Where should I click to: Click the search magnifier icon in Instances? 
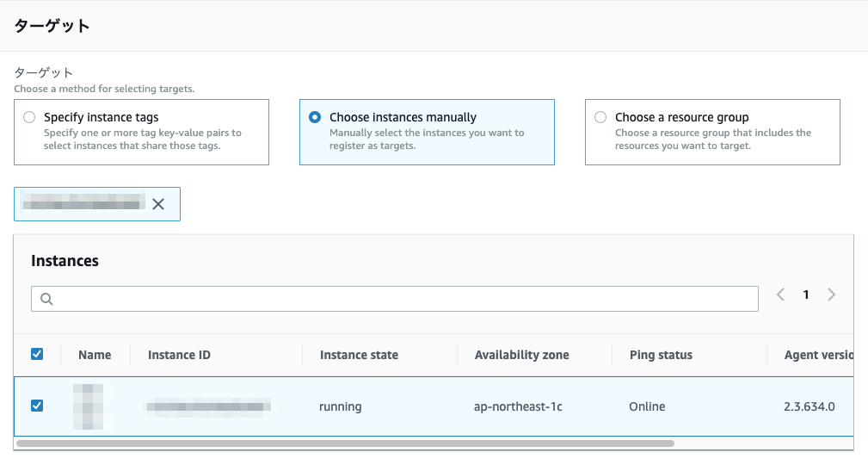pos(46,299)
